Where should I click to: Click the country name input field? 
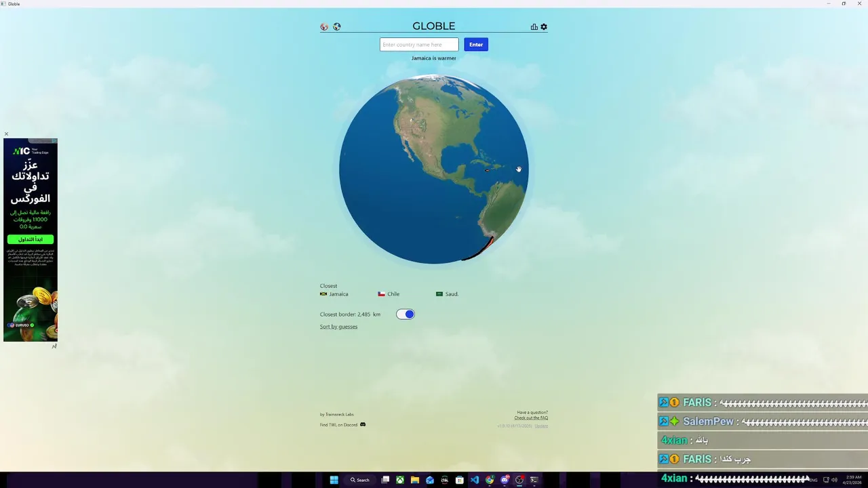419,45
